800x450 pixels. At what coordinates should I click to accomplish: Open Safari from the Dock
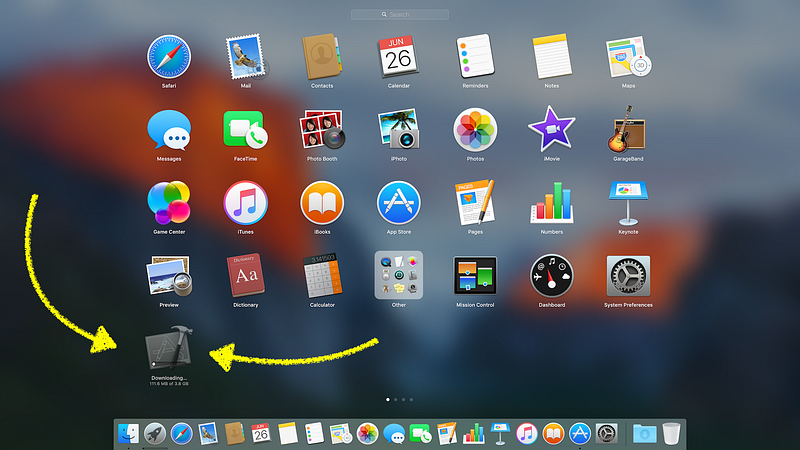click(181, 434)
